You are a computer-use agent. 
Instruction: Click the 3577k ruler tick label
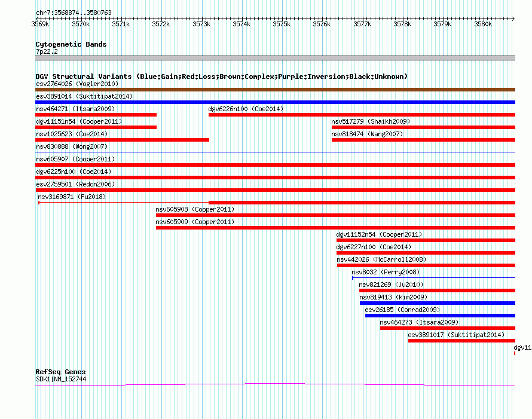point(362,24)
